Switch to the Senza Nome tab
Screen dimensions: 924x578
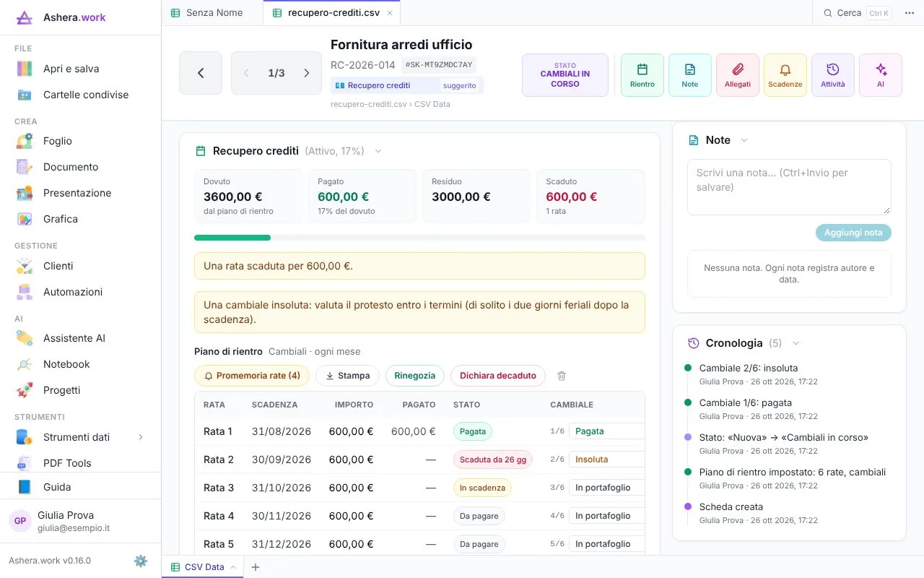(x=212, y=13)
